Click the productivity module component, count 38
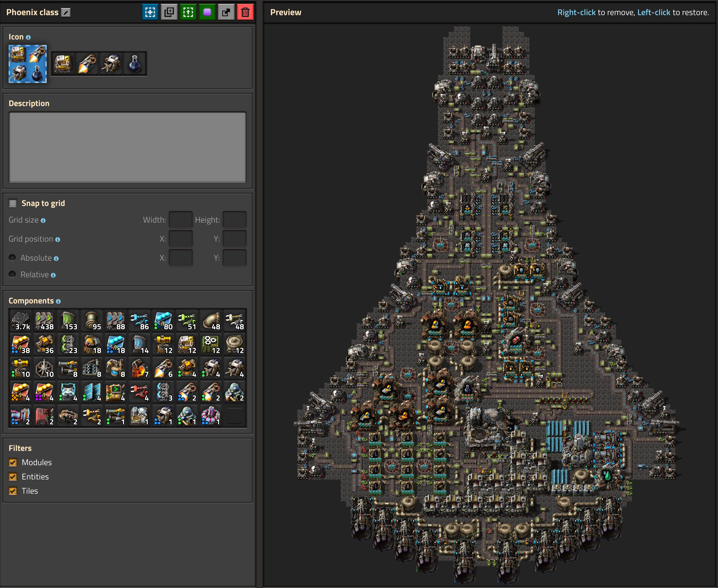The image size is (718, 588). [x=21, y=345]
